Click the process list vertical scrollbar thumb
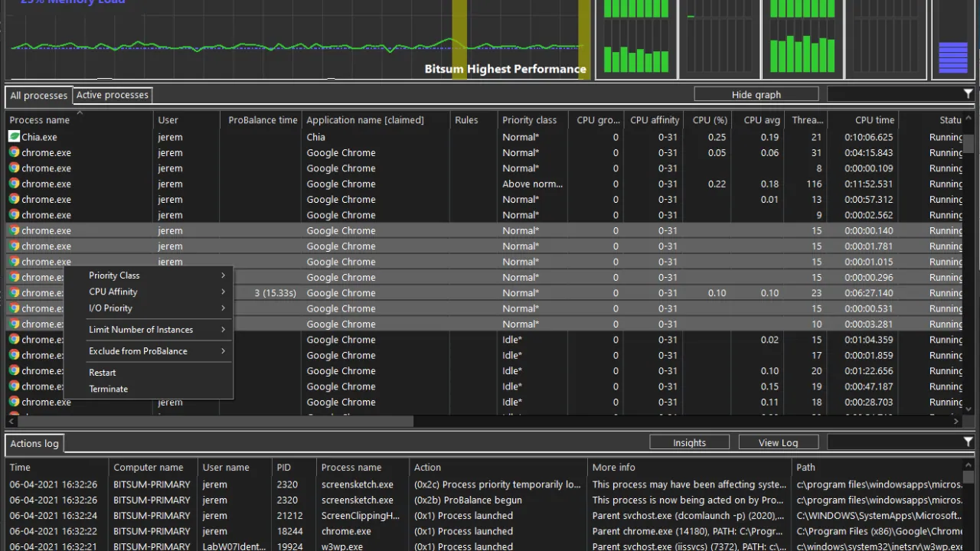 coord(968,145)
